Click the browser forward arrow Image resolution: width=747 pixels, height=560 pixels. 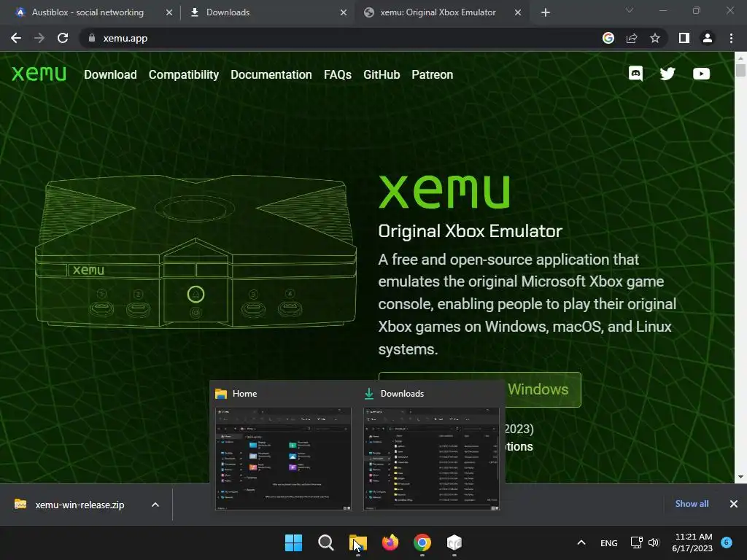click(39, 38)
